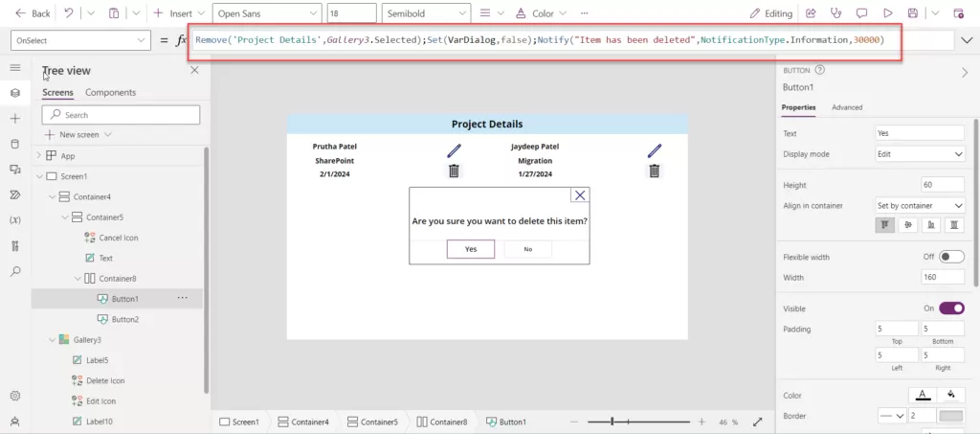Open Variables pane in left sidebar

(x=14, y=220)
